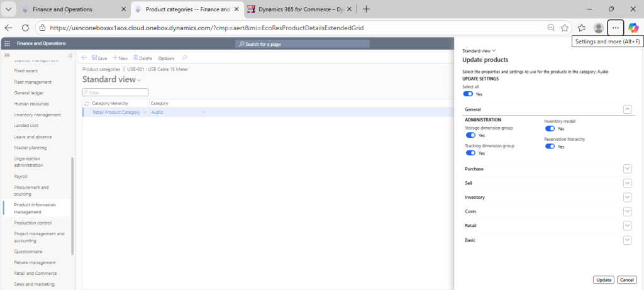Viewport: 644px width, 290px height.
Task: Click the browser page refresh icon
Action: [x=25, y=28]
